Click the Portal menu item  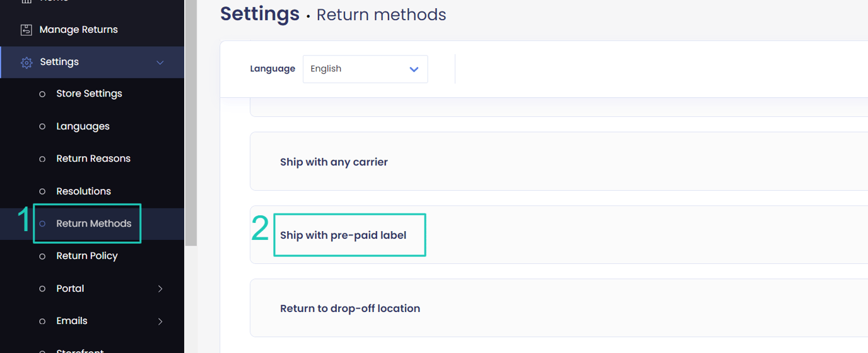click(x=70, y=289)
